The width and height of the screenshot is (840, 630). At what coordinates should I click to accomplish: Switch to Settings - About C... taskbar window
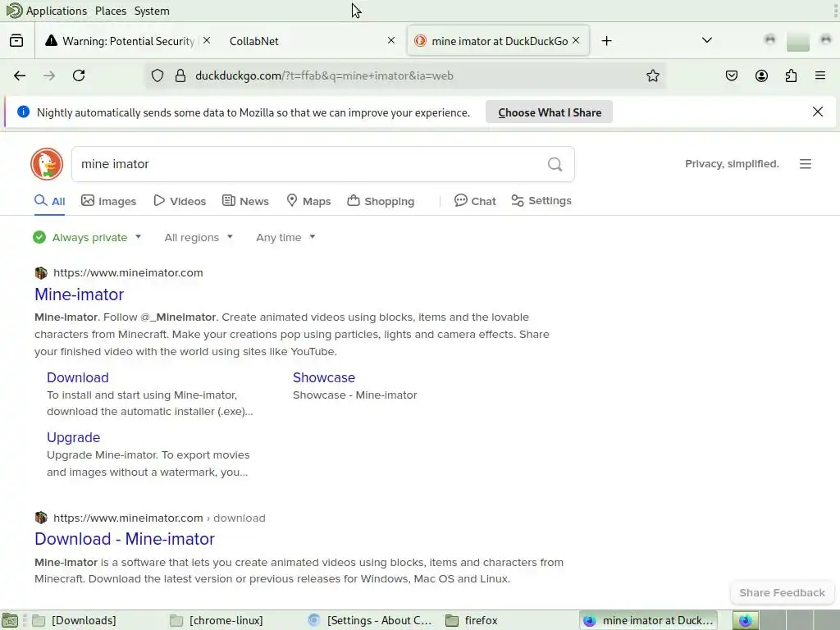click(x=371, y=620)
